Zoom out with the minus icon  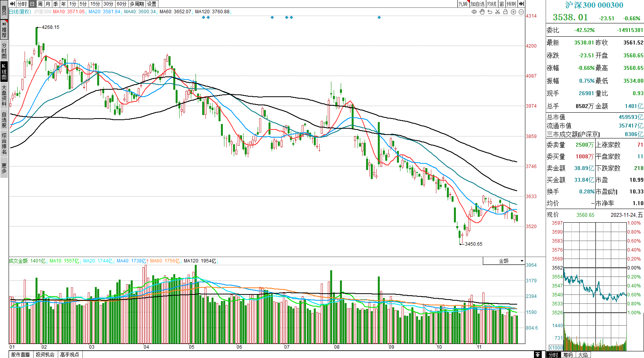[x=521, y=12]
